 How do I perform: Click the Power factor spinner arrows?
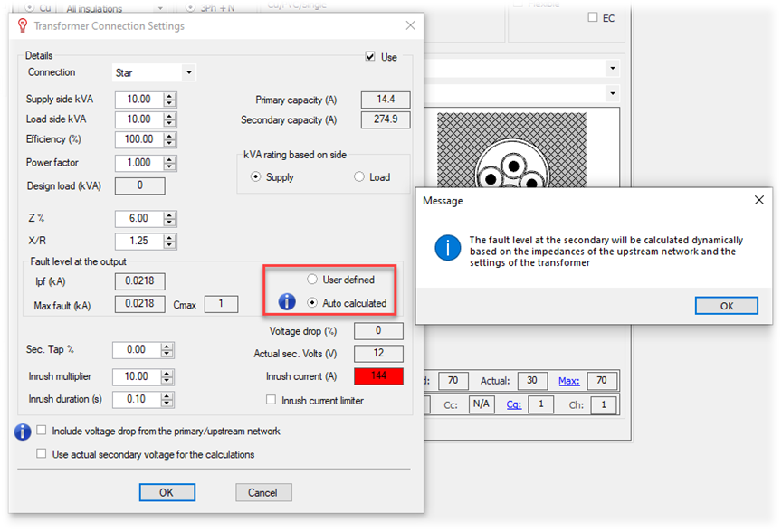pyautogui.click(x=170, y=163)
